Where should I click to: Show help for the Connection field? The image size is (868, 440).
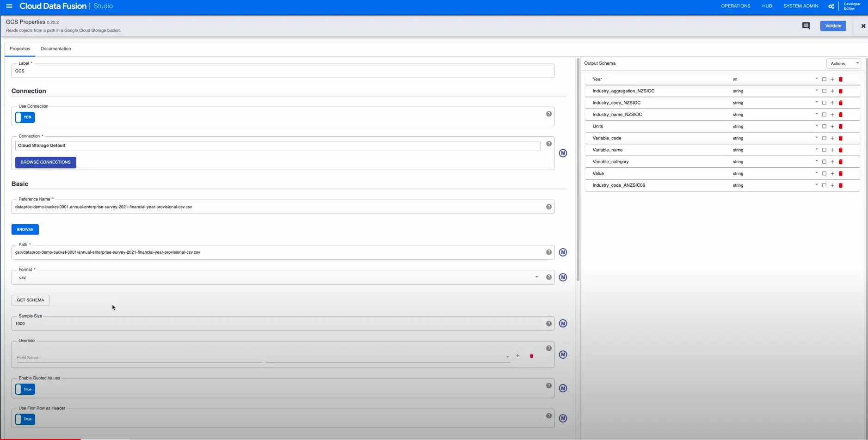pos(549,144)
